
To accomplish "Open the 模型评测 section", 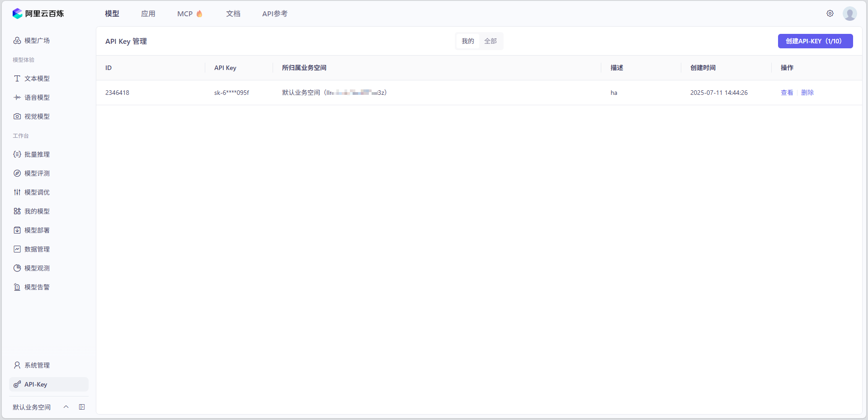I will 37,173.
